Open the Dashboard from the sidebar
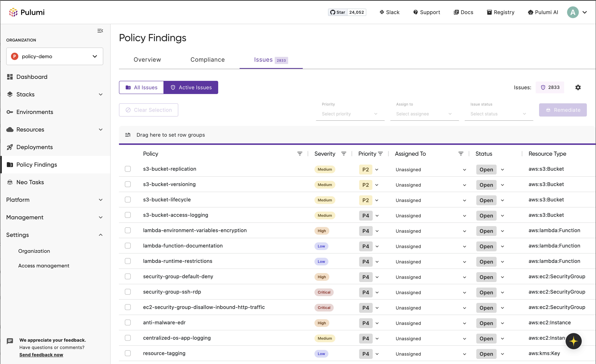Image resolution: width=596 pixels, height=364 pixels. [32, 77]
